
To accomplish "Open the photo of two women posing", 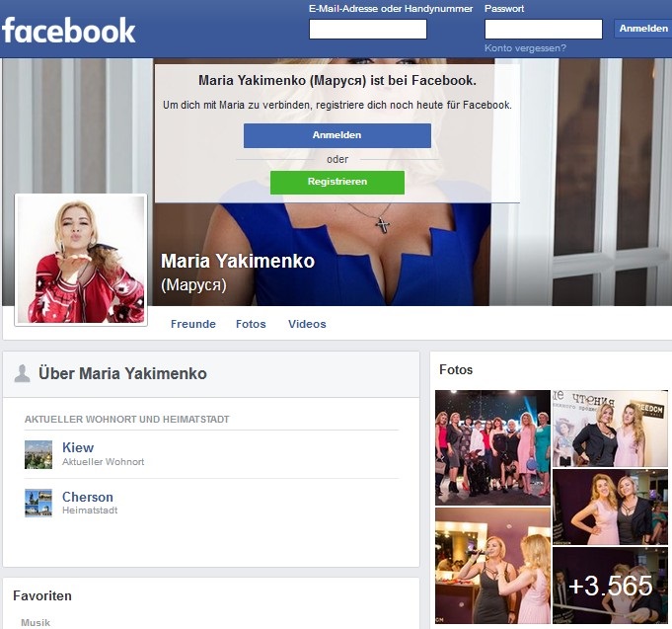I will tap(610, 507).
